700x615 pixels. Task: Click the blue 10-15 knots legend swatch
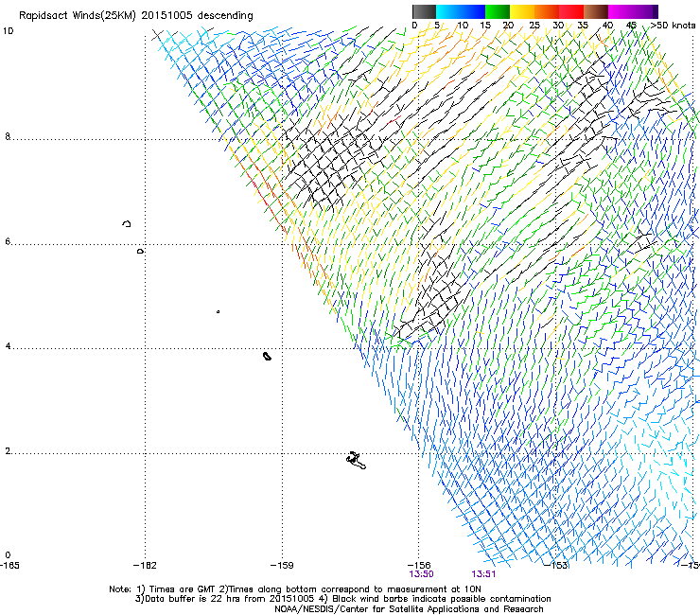point(473,11)
